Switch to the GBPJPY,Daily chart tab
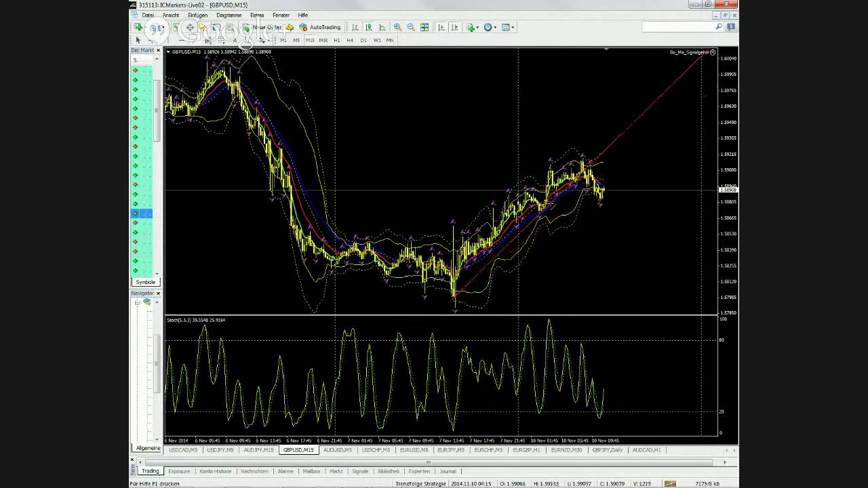The width and height of the screenshot is (868, 488). (607, 450)
